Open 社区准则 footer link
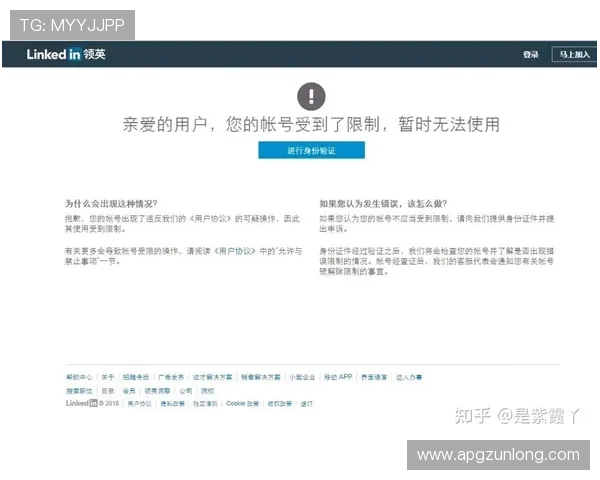Viewport: 600px width, 480px height. [205, 404]
